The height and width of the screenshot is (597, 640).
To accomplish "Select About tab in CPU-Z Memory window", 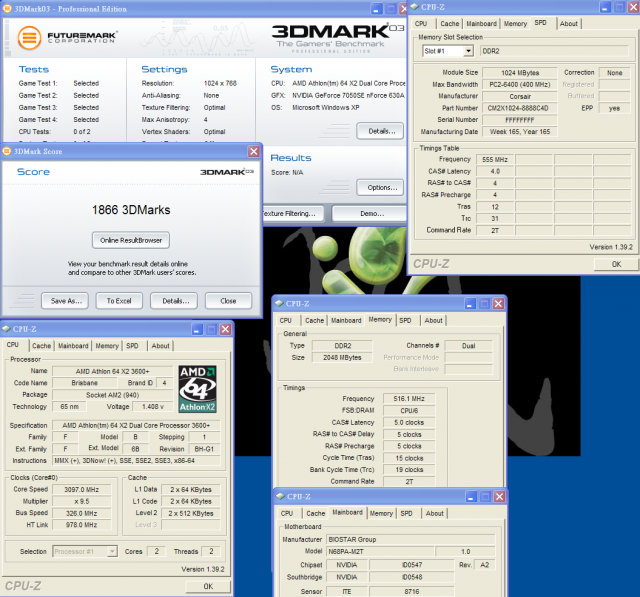I will 433,321.
